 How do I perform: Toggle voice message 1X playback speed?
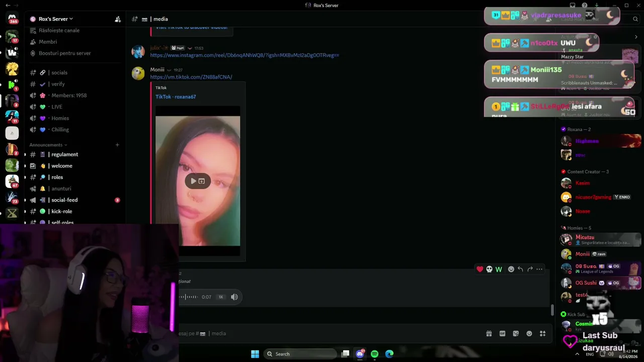tap(220, 297)
